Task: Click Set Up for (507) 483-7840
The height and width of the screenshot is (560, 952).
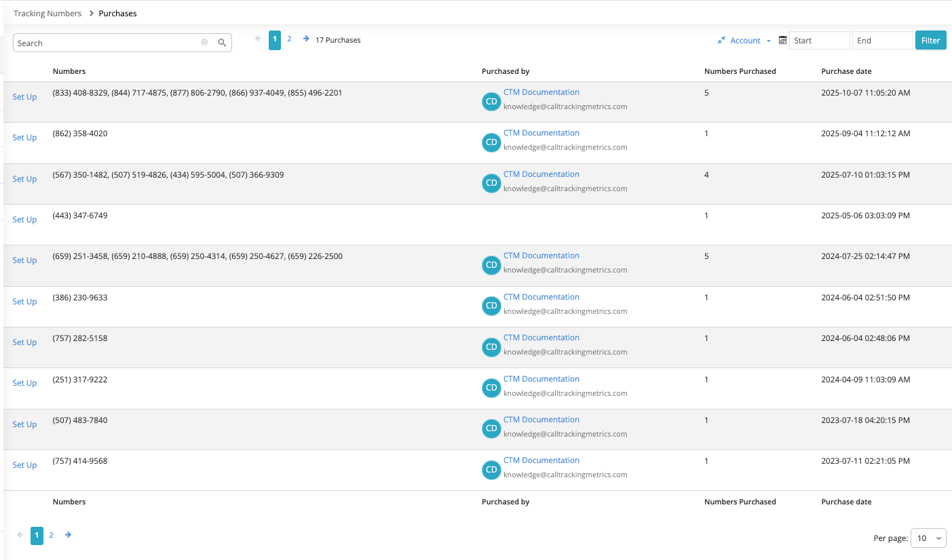Action: point(24,424)
